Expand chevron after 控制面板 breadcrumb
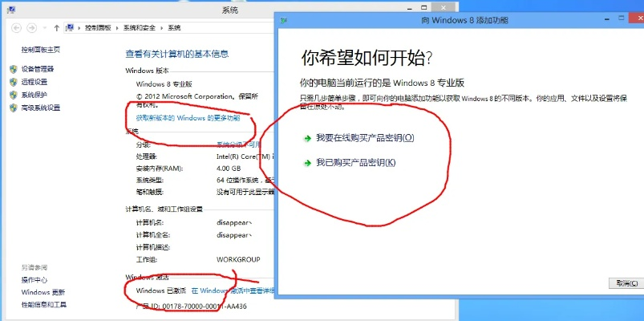This screenshot has height=321, width=644. point(117,28)
